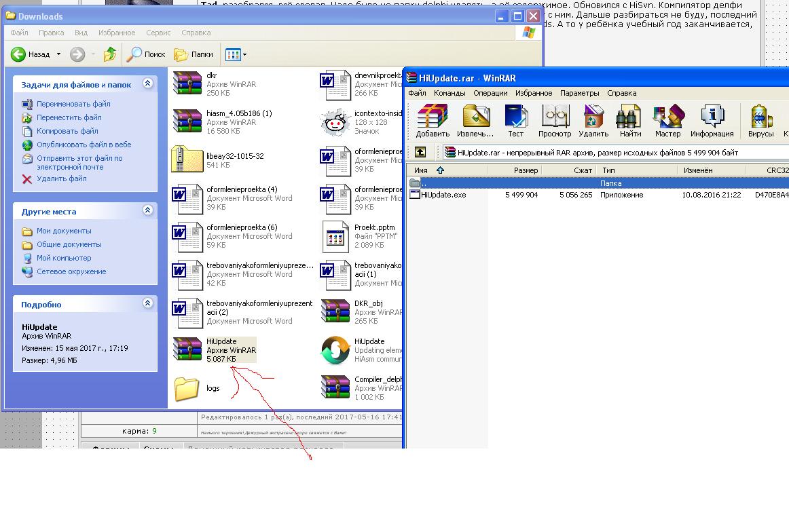Viewport: 789px width, 532px height.
Task: Sort WinRAR list by Name (Имя) column
Action: click(447, 170)
